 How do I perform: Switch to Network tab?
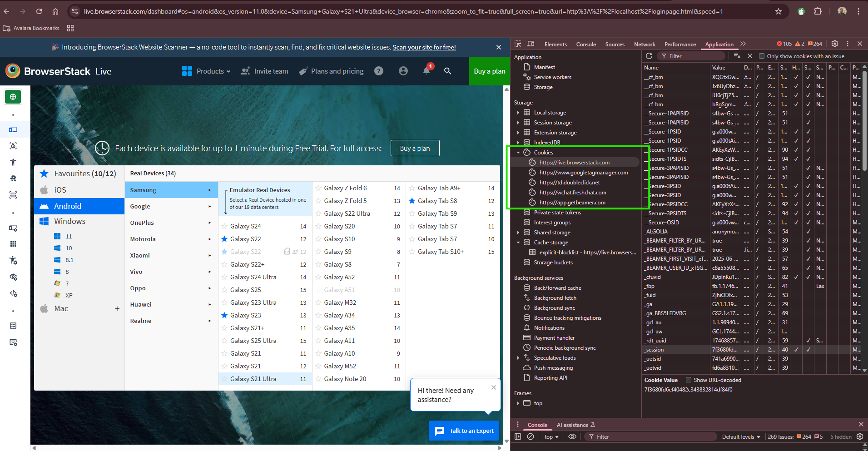click(645, 45)
